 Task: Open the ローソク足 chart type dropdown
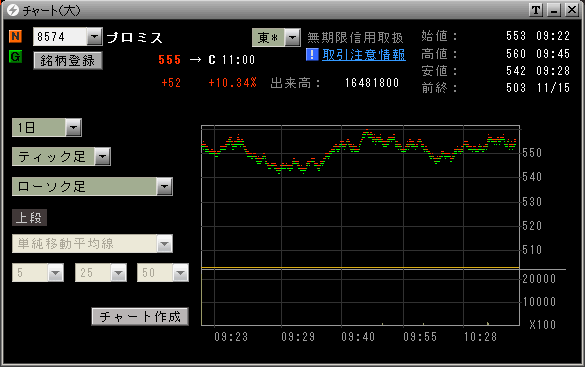coord(165,186)
